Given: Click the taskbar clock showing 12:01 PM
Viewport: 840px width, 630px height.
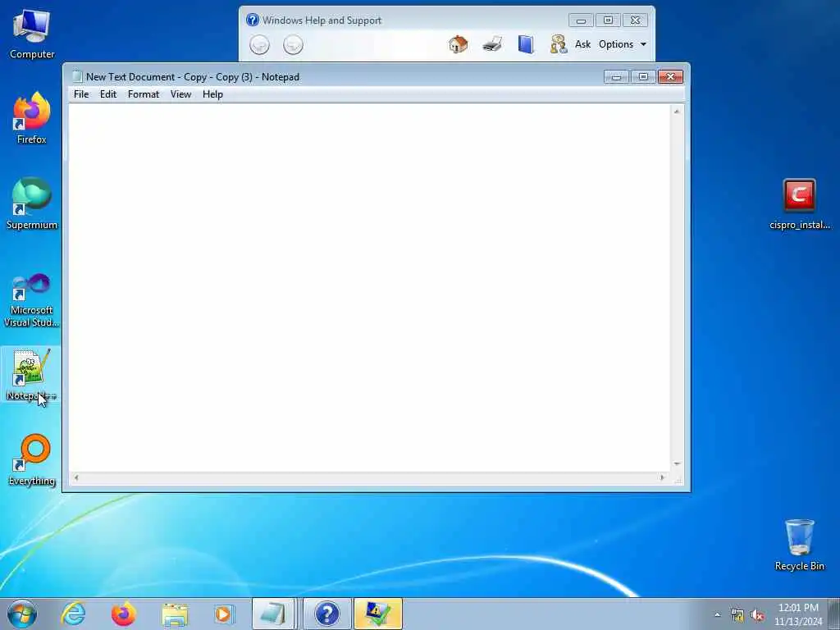Looking at the screenshot, I should point(798,614).
